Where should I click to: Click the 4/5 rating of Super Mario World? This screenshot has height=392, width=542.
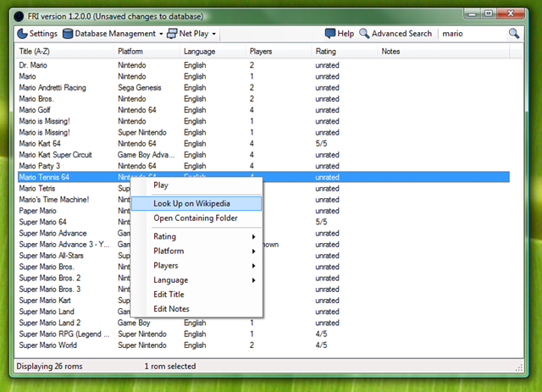click(x=321, y=345)
